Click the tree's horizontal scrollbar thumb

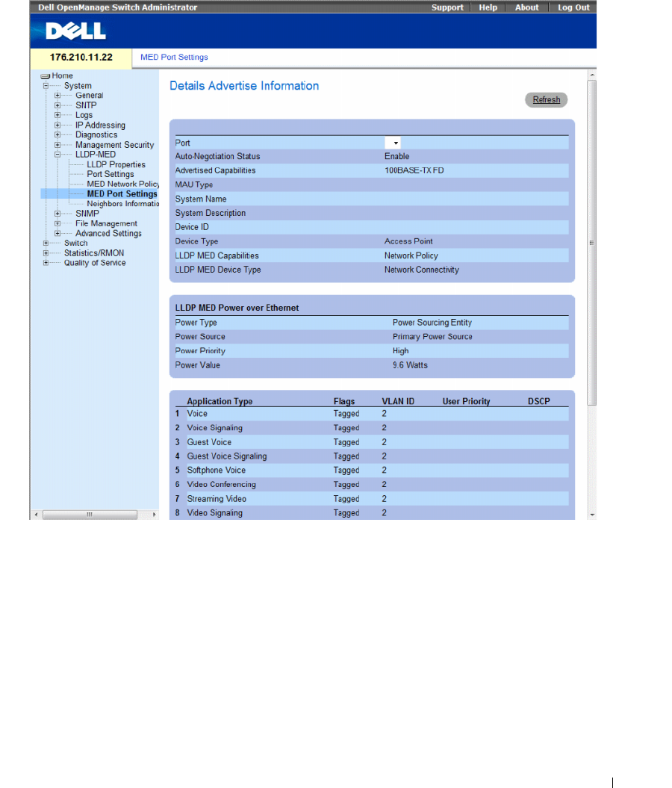point(90,515)
